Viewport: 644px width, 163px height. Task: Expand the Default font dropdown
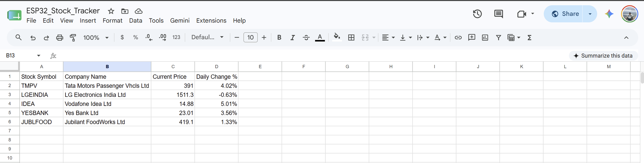[x=207, y=37]
